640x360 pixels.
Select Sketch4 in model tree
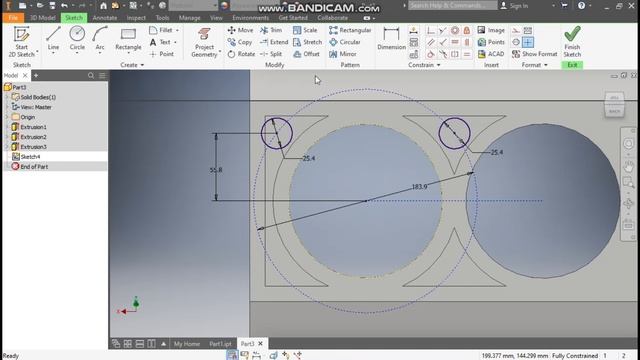pyautogui.click(x=30, y=157)
